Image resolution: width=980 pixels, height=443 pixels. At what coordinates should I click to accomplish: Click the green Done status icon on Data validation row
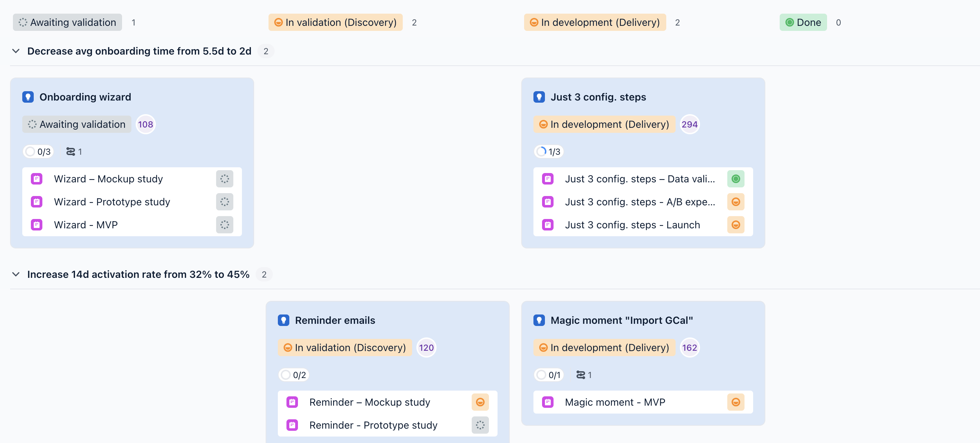coord(736,179)
